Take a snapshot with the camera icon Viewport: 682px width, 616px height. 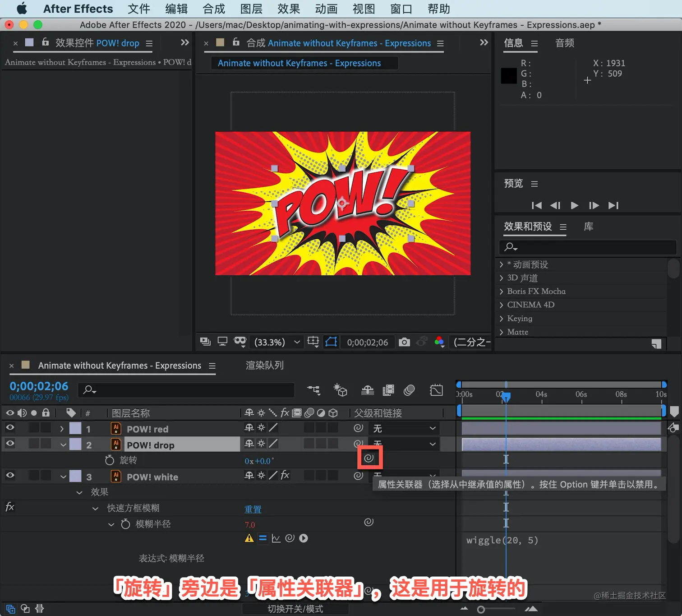coord(405,342)
